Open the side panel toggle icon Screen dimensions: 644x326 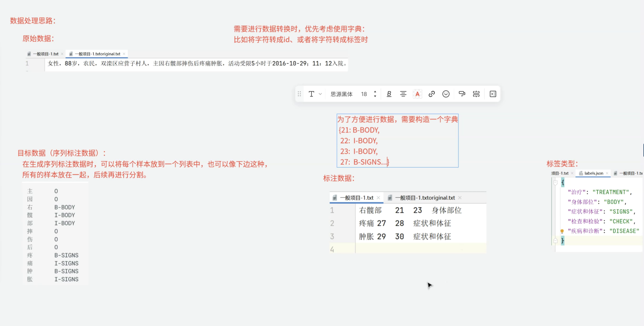coord(493,94)
